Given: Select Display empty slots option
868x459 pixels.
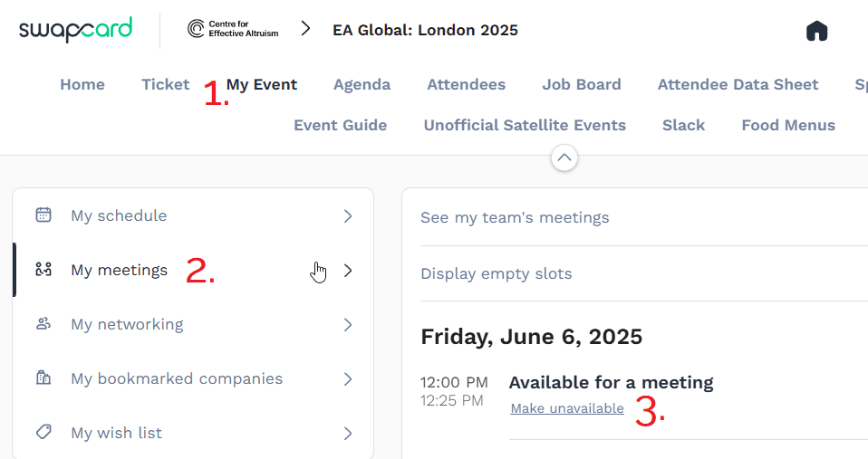Looking at the screenshot, I should (497, 273).
